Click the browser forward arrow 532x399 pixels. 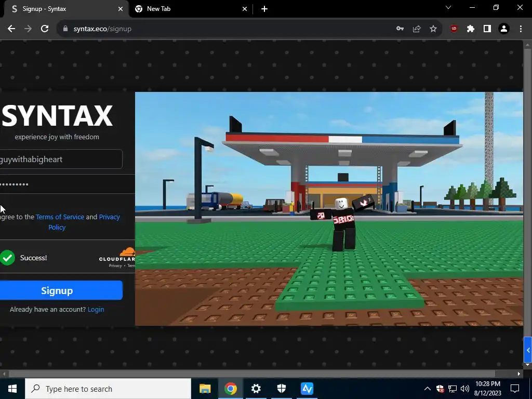(x=28, y=29)
